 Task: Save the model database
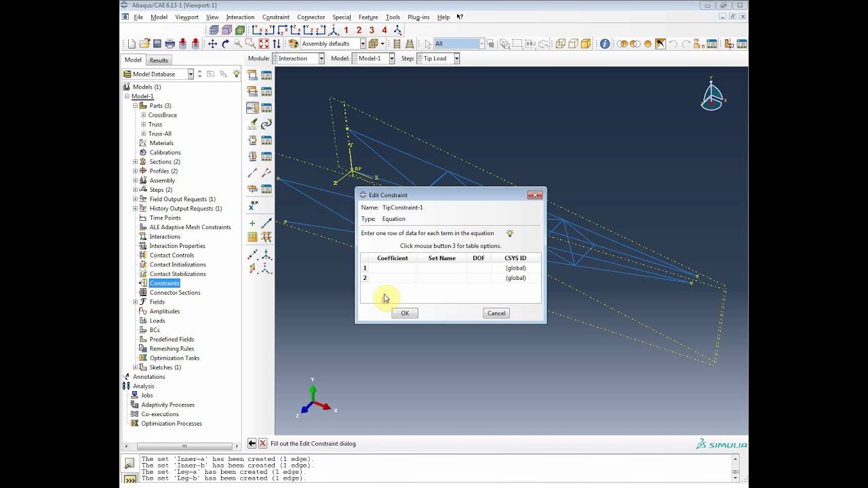[x=157, y=43]
